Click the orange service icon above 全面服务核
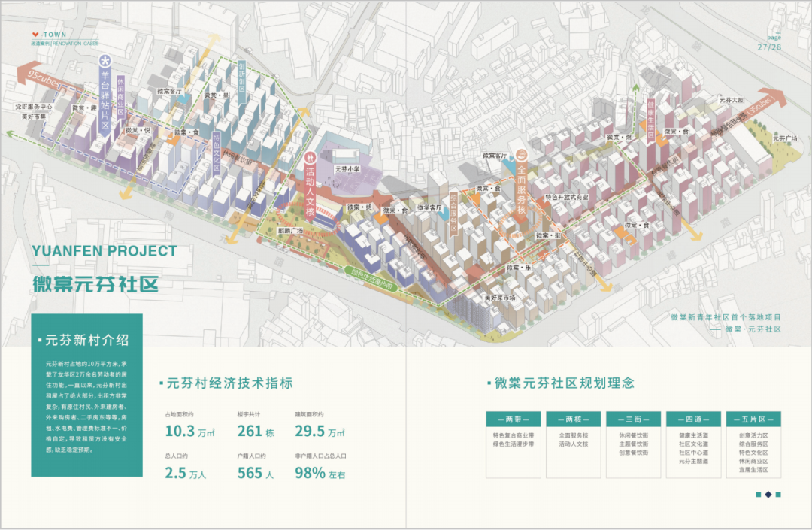The height and width of the screenshot is (530, 812). tap(522, 154)
